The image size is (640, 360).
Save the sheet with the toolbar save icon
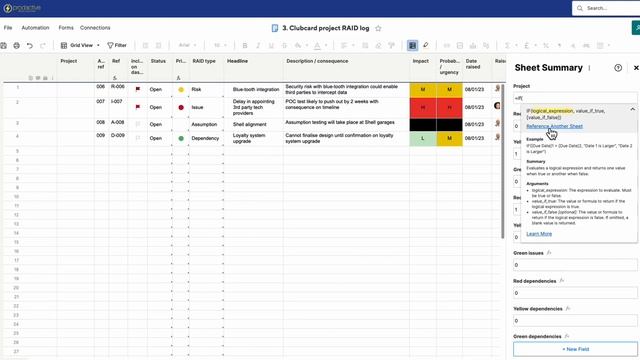tap(4, 45)
